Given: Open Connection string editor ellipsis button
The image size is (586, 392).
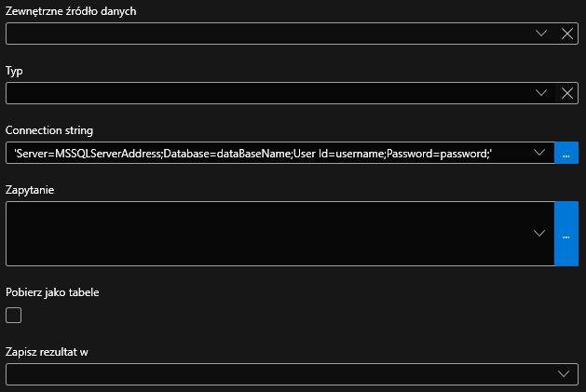Looking at the screenshot, I should 566,153.
